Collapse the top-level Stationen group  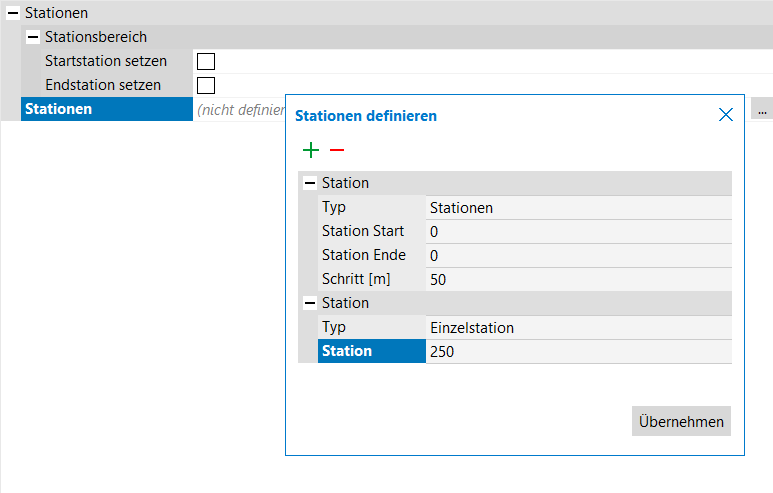(12, 14)
